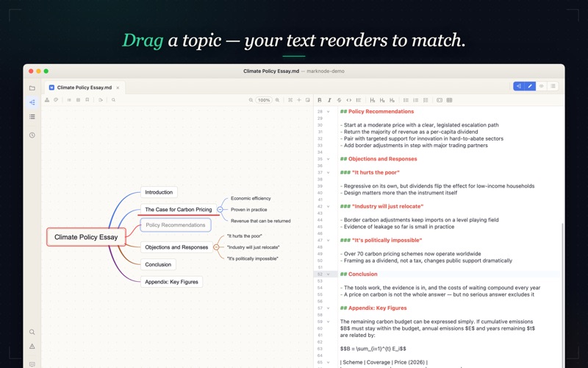Click the 100% zoom level button

[264, 100]
